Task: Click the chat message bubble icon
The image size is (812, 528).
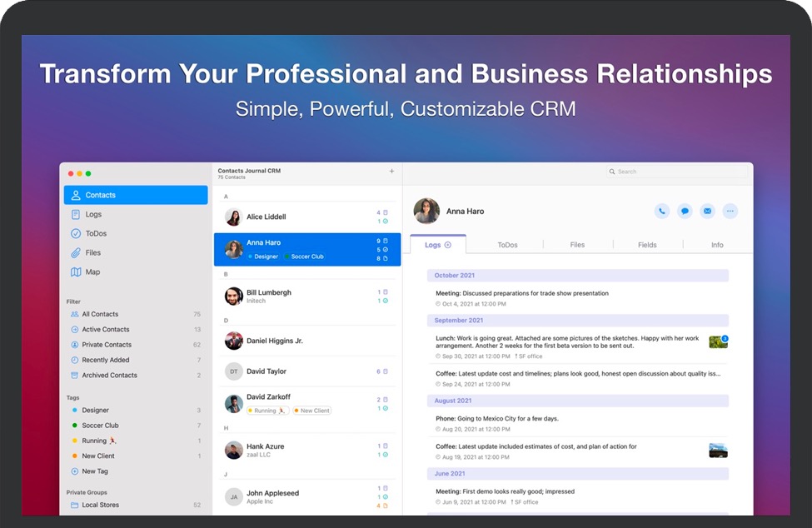Action: (685, 212)
